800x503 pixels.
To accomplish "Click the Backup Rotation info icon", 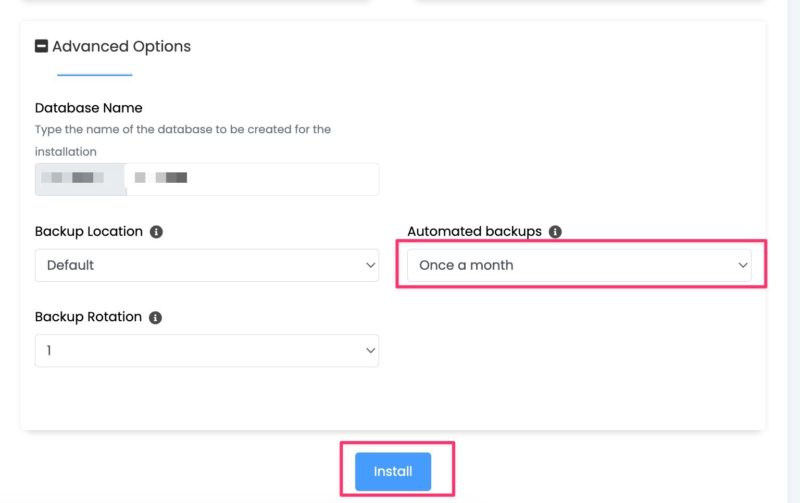I will [x=155, y=317].
